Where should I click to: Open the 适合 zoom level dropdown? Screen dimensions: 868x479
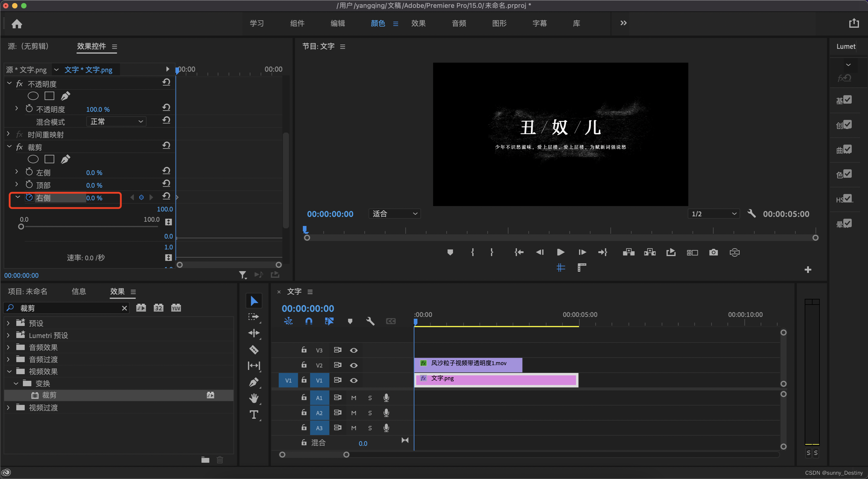click(395, 214)
